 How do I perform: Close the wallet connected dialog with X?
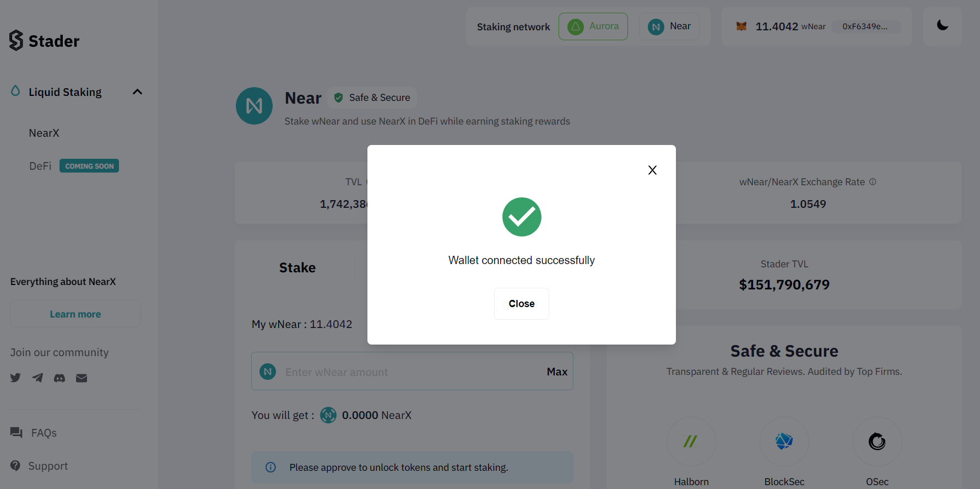pos(652,170)
